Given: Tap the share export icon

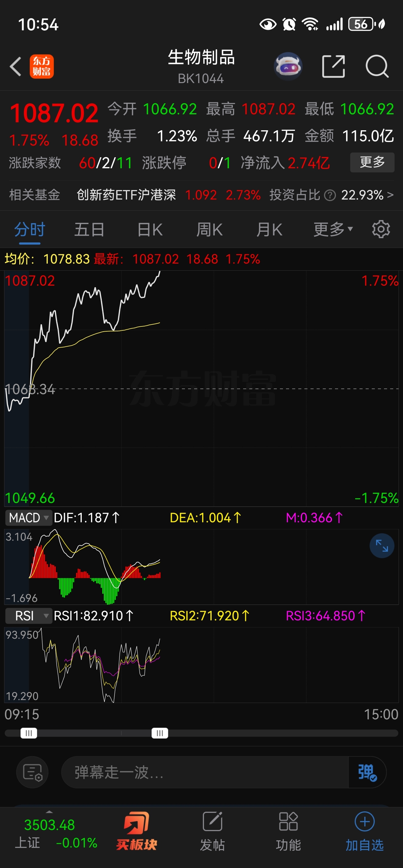Looking at the screenshot, I should (333, 67).
